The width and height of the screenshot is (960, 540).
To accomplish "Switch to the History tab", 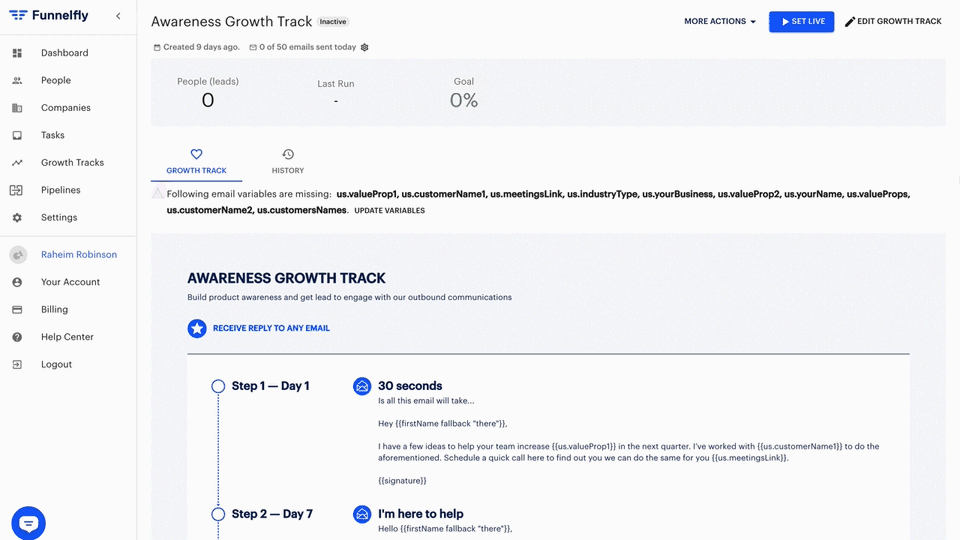I will coord(288,162).
